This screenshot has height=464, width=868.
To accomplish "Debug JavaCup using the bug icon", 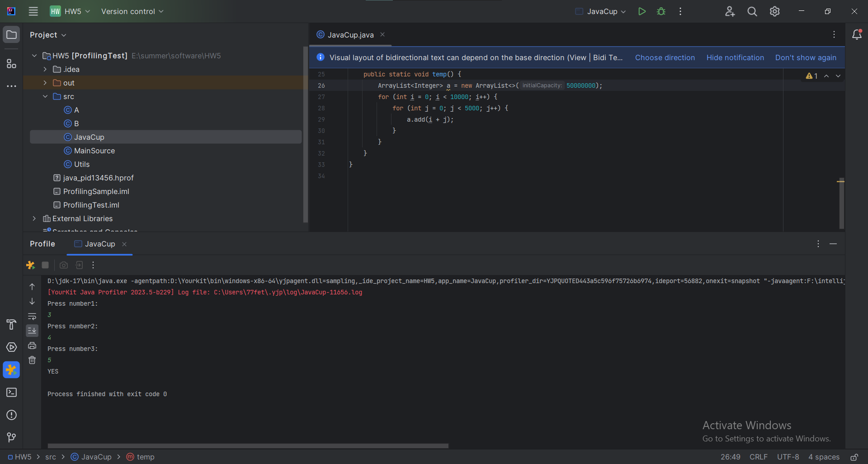I will [x=661, y=11].
